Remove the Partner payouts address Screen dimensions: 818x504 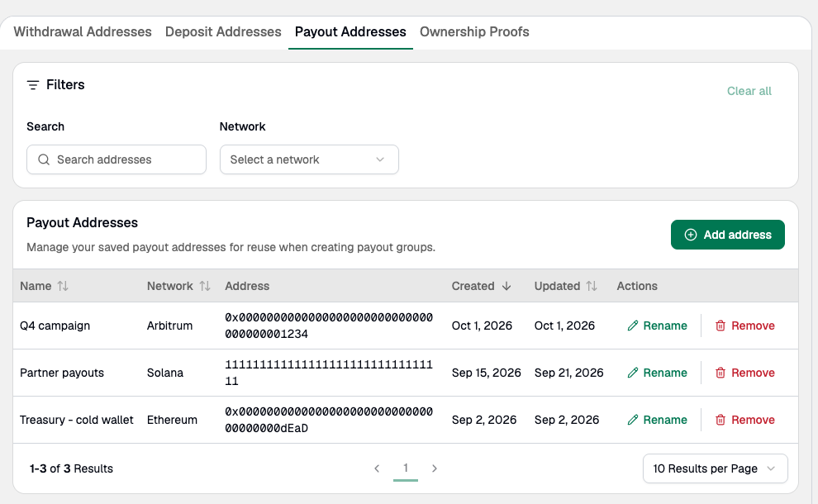pyautogui.click(x=745, y=373)
